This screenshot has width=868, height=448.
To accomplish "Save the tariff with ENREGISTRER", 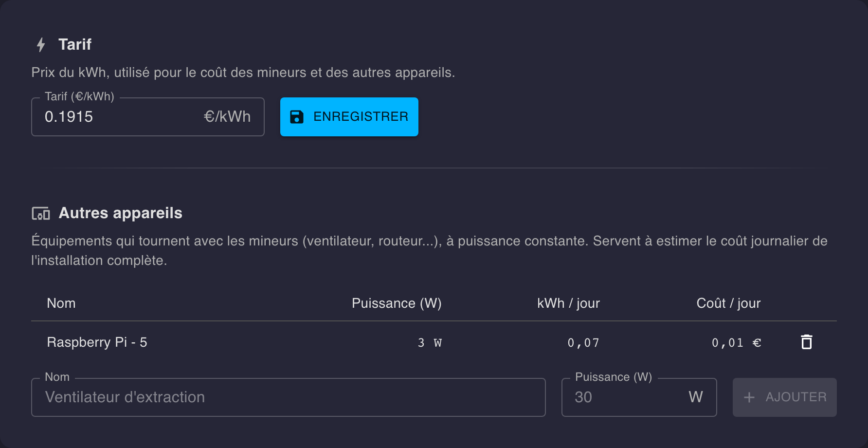I will [349, 117].
